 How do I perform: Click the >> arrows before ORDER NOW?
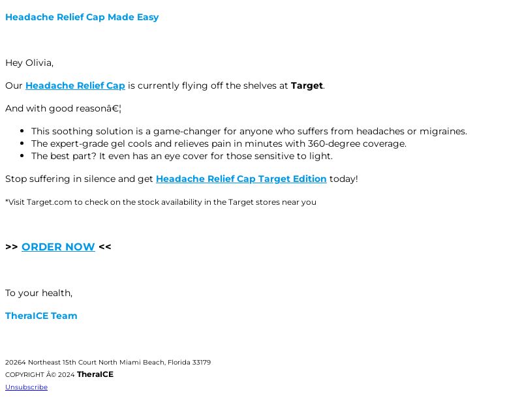pyautogui.click(x=12, y=247)
